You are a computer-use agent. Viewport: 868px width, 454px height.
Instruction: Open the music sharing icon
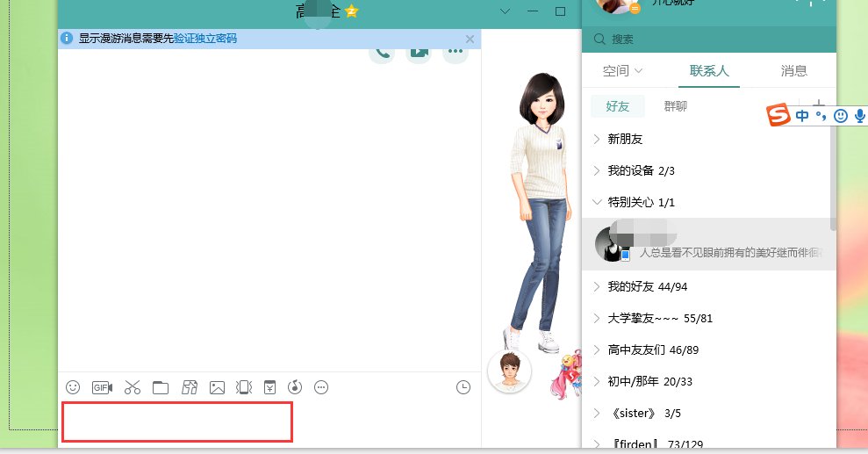[295, 387]
